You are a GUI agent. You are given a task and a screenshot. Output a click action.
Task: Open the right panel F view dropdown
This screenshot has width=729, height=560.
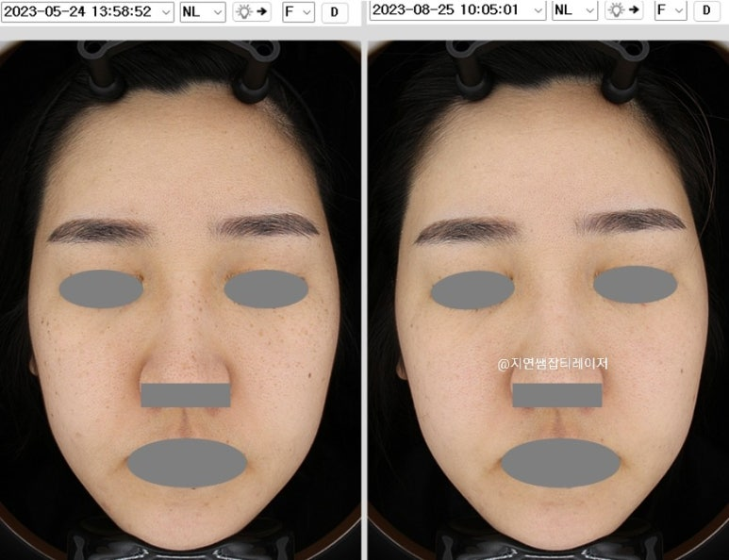coord(671,10)
